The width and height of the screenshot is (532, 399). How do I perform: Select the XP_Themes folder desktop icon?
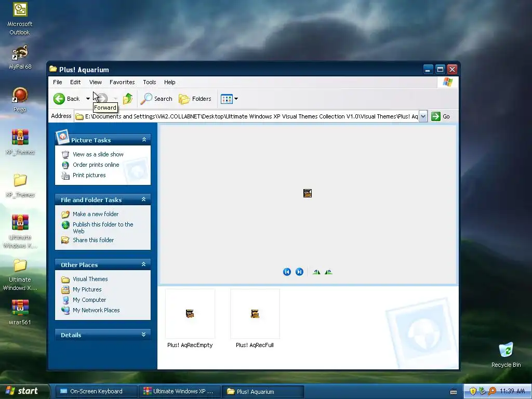[x=20, y=185]
